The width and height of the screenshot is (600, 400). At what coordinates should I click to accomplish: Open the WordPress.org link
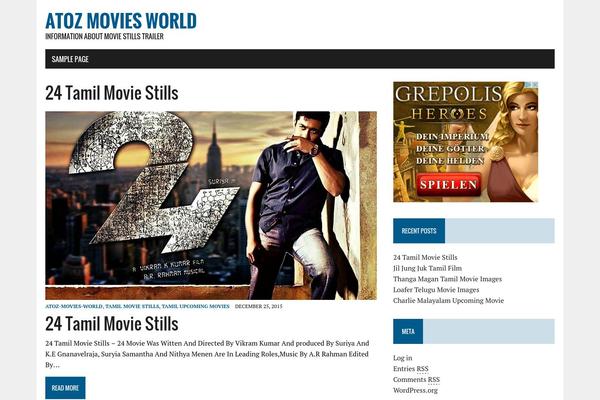click(415, 390)
